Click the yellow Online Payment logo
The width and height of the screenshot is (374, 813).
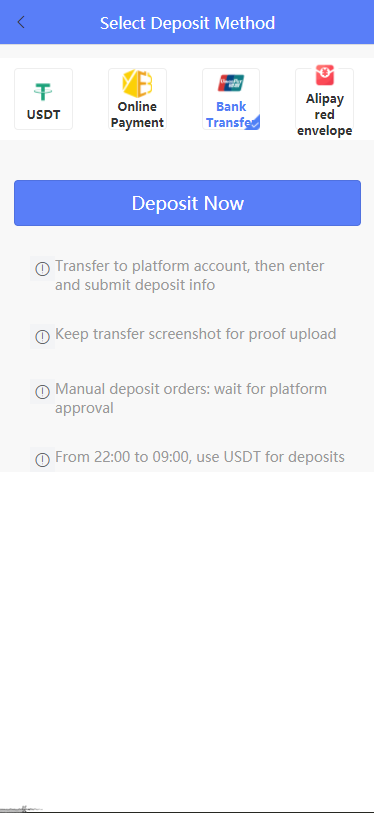click(137, 83)
